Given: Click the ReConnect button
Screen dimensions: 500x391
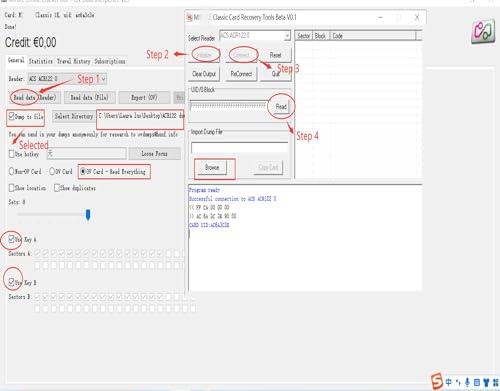Looking at the screenshot, I should (x=241, y=74).
